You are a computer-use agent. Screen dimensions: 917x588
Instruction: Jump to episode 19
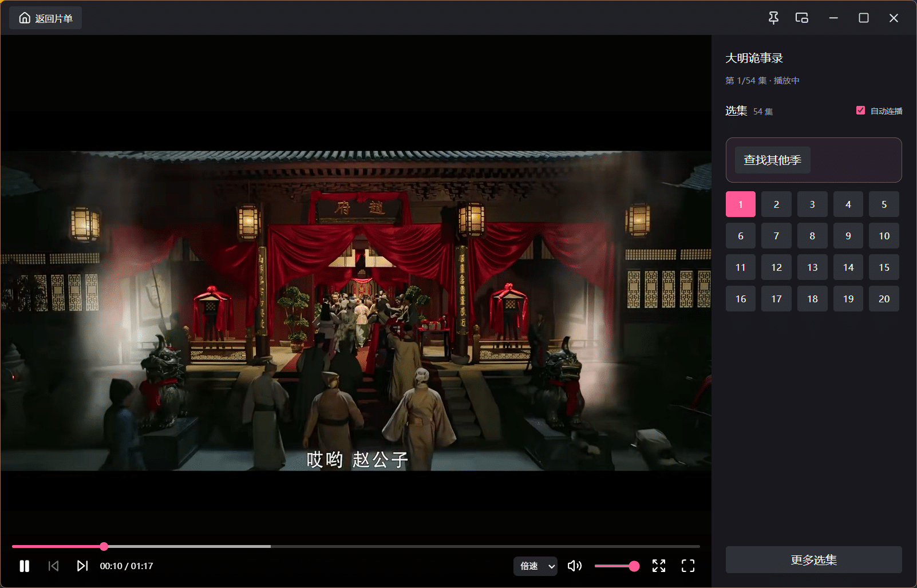click(x=848, y=299)
